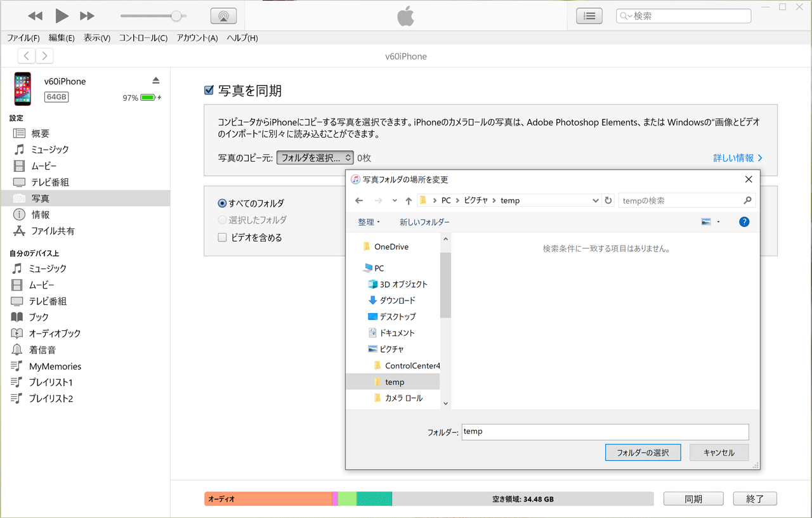The image size is (812, 518).
Task: Toggle the 写真を同期 checkbox
Action: coord(209,91)
